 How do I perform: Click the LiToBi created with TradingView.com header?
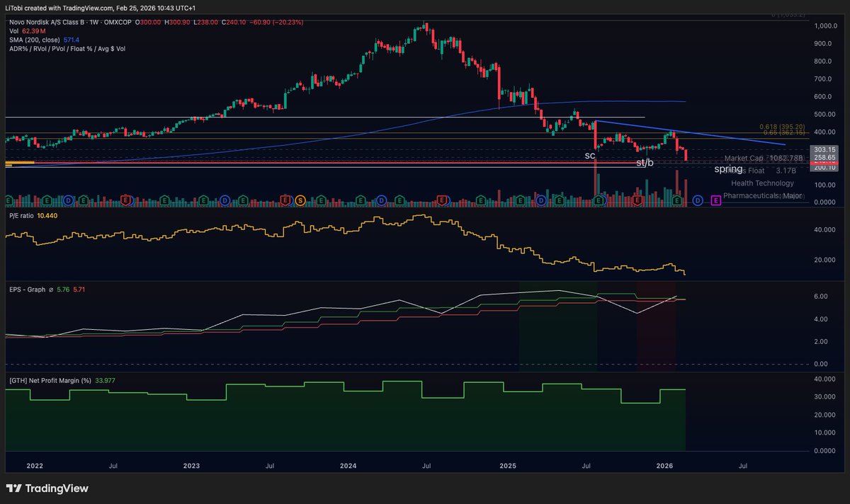click(x=99, y=7)
